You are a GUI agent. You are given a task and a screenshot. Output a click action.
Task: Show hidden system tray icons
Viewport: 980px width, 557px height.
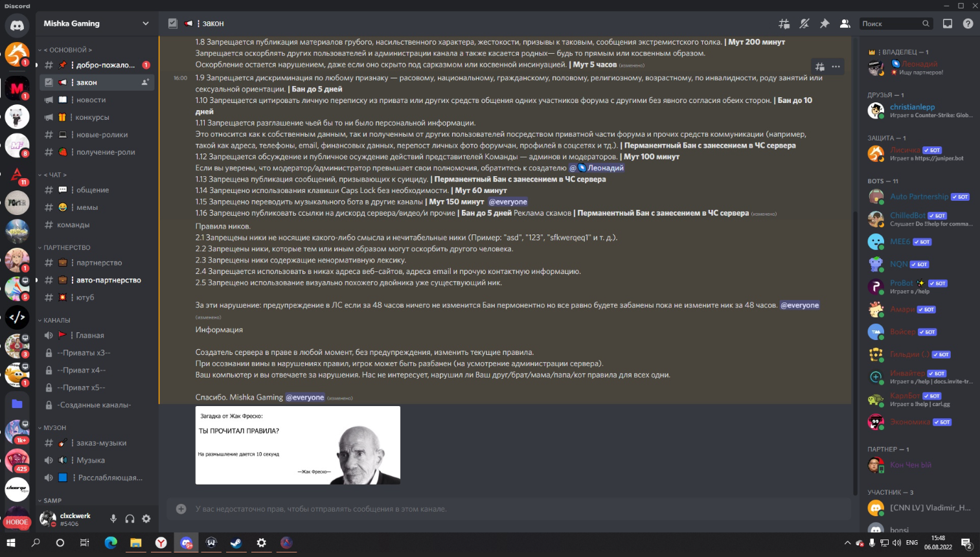point(847,543)
